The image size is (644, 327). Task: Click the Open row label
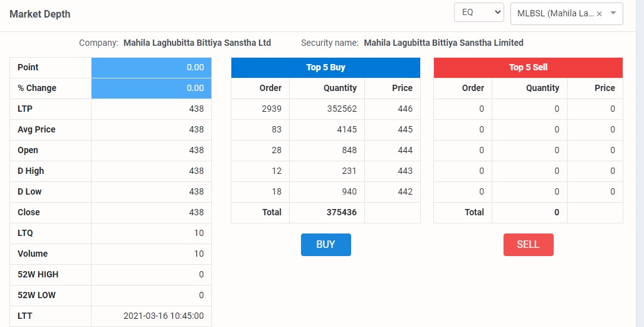[28, 150]
